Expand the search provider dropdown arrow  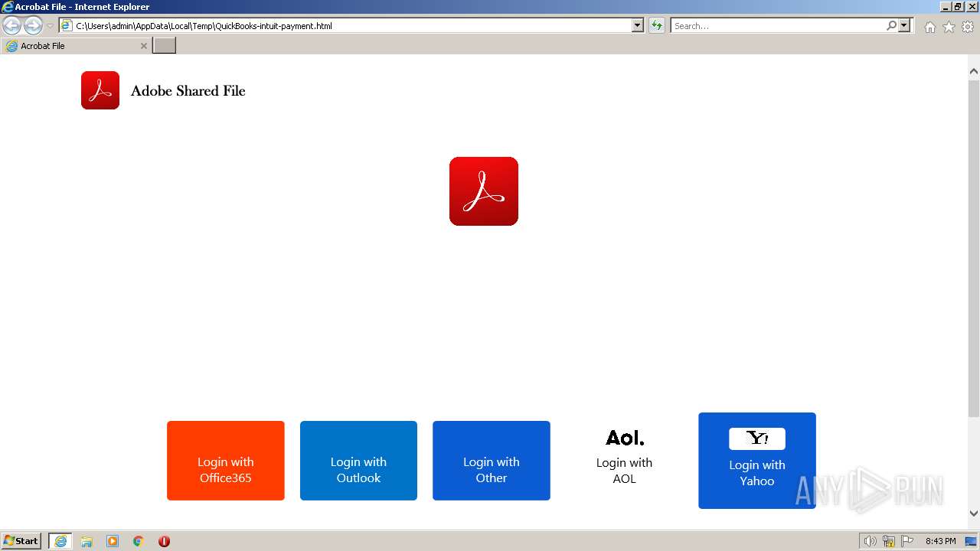tap(905, 25)
